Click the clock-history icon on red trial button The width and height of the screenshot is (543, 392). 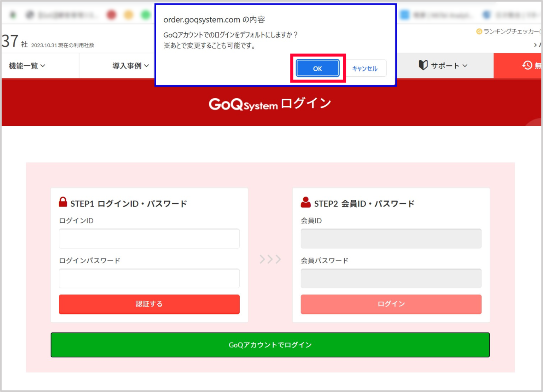[x=526, y=65]
